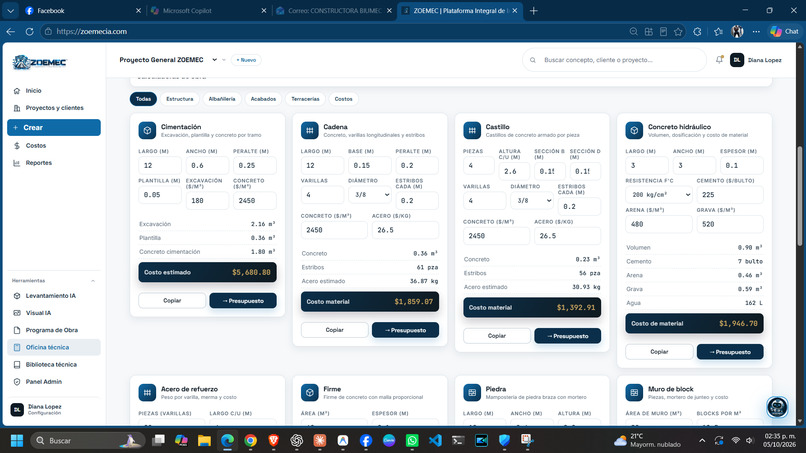This screenshot has width=806, height=453.
Task: Copy the Cimentación result
Action: tap(172, 301)
